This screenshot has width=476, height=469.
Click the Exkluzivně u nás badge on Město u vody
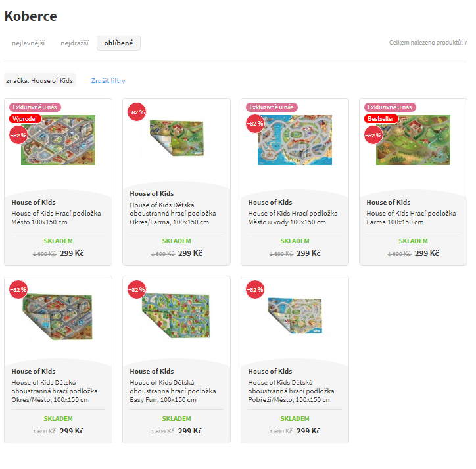272,107
